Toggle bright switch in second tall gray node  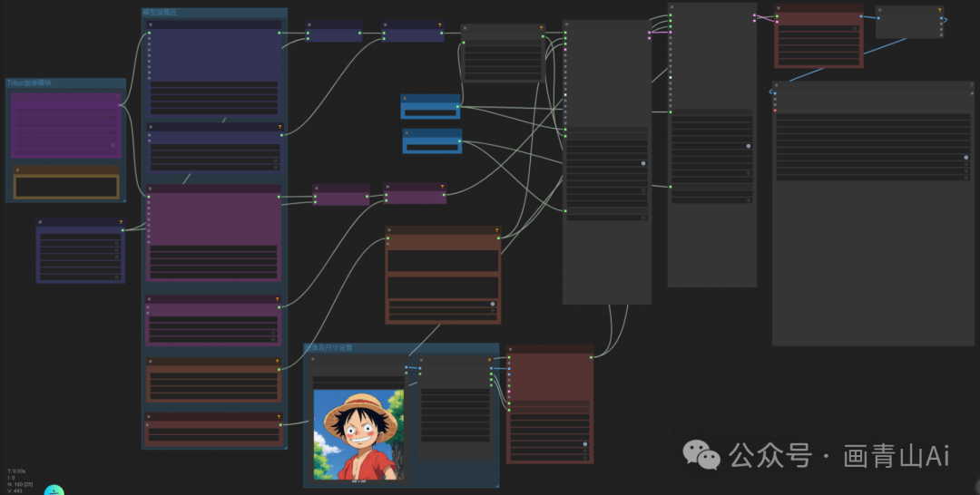tap(748, 146)
